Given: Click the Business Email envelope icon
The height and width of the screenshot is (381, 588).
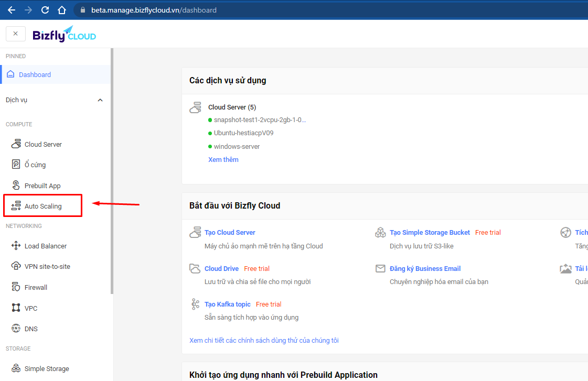Looking at the screenshot, I should click(380, 268).
